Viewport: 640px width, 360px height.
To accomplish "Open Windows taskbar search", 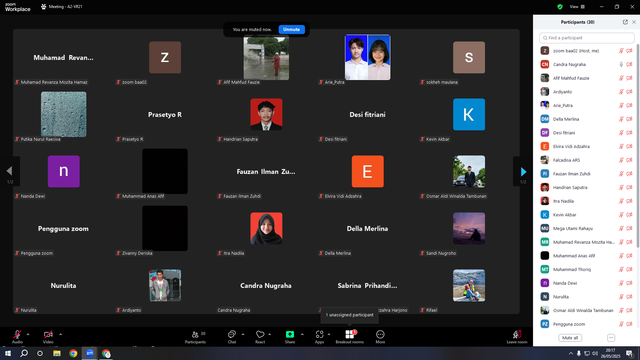I will click(24, 353).
